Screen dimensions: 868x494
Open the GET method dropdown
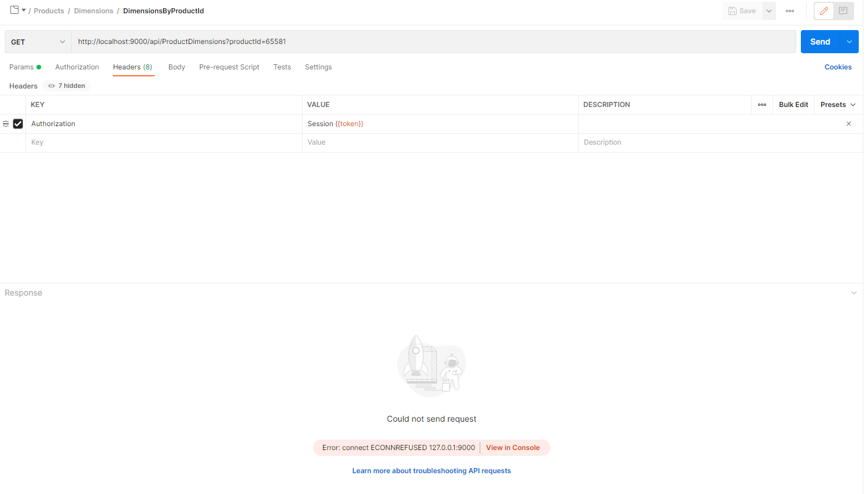pyautogui.click(x=38, y=42)
